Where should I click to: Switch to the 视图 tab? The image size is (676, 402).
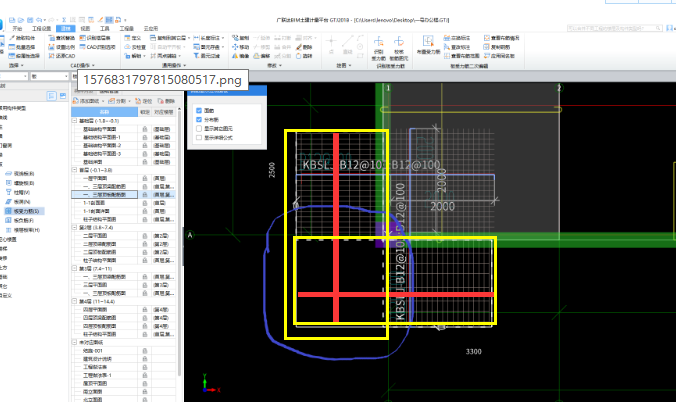point(85,28)
